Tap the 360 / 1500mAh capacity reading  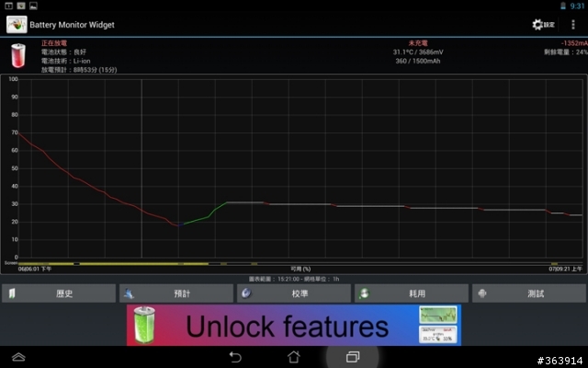tap(418, 61)
